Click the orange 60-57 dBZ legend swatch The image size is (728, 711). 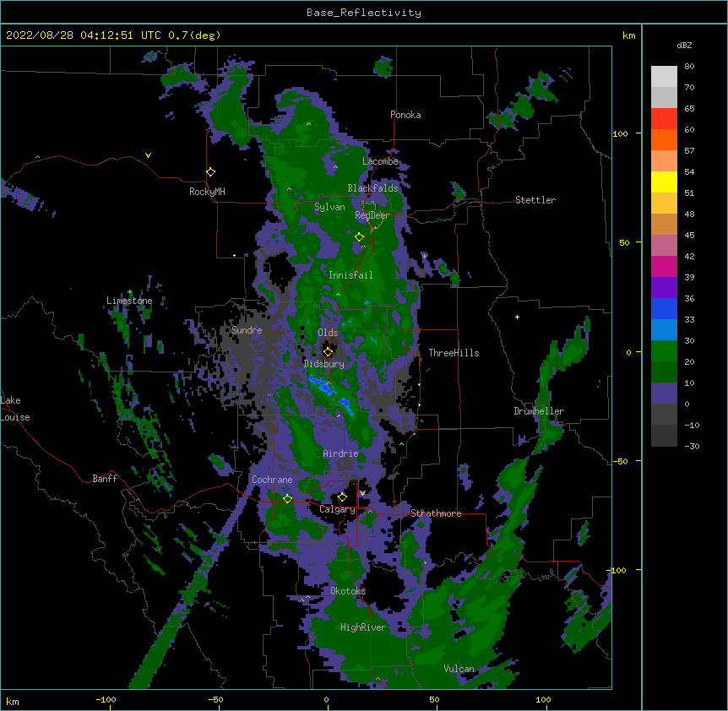click(664, 139)
